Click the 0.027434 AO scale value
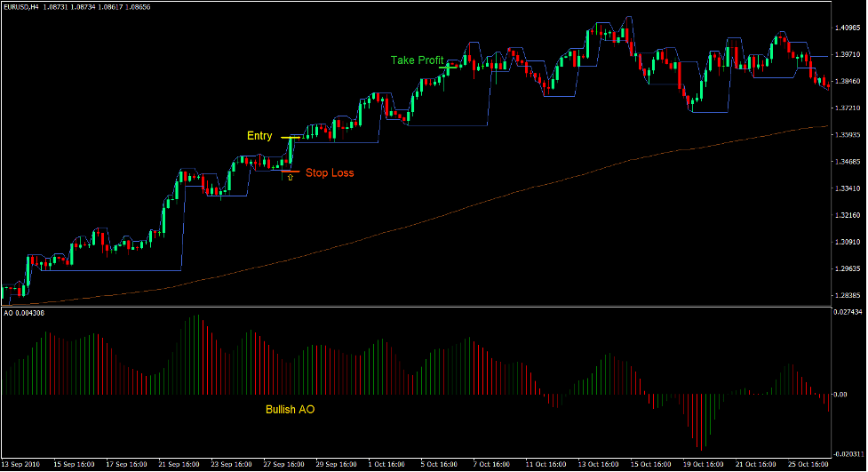The image size is (868, 472). (x=847, y=312)
